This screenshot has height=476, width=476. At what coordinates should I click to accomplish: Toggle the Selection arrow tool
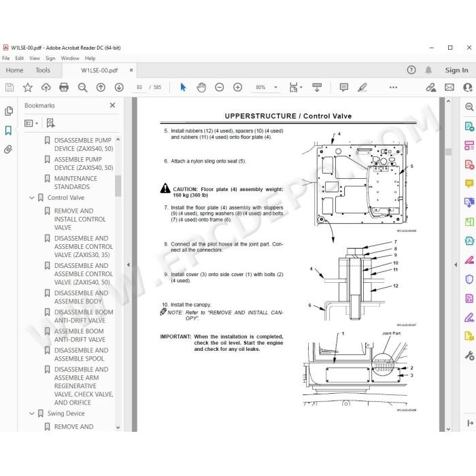click(x=183, y=88)
